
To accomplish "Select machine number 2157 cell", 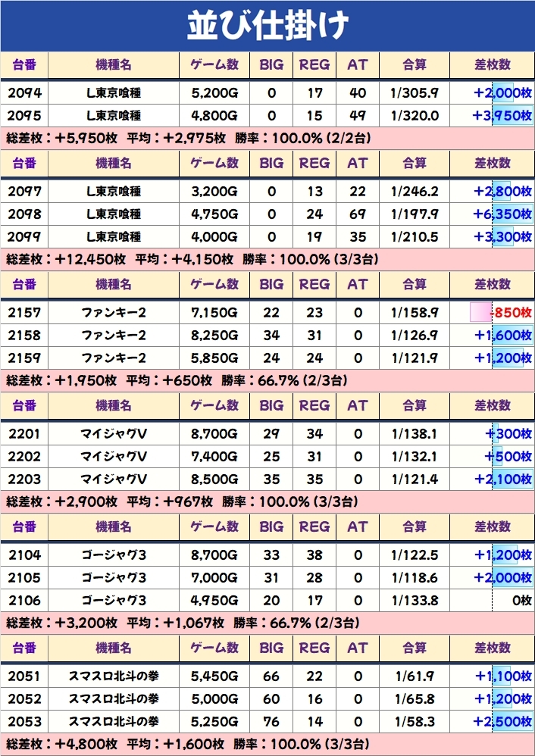I will coord(24,313).
